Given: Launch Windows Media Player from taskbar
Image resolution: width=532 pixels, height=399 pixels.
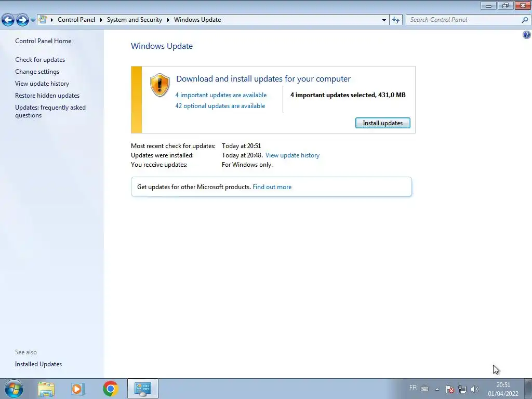Looking at the screenshot, I should (x=78, y=389).
